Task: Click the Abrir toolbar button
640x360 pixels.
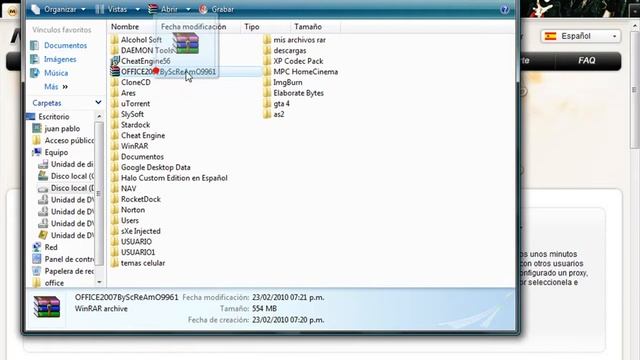Action: (x=163, y=9)
